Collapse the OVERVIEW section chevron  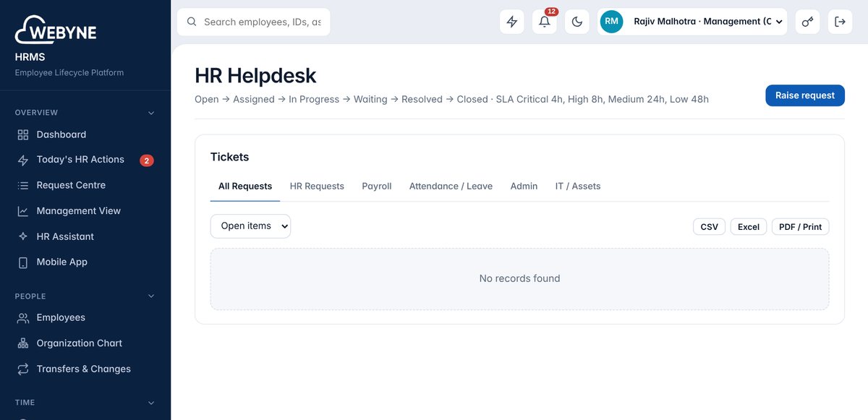click(151, 113)
